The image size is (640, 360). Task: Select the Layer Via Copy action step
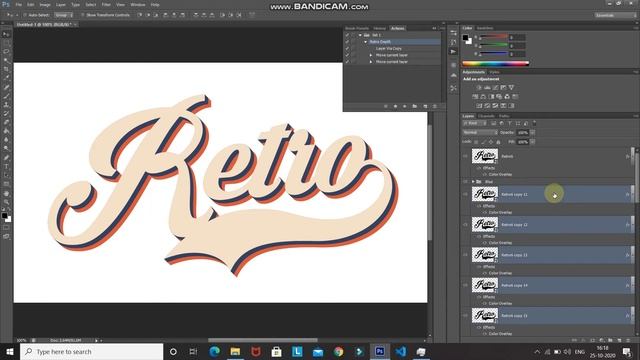pyautogui.click(x=389, y=48)
